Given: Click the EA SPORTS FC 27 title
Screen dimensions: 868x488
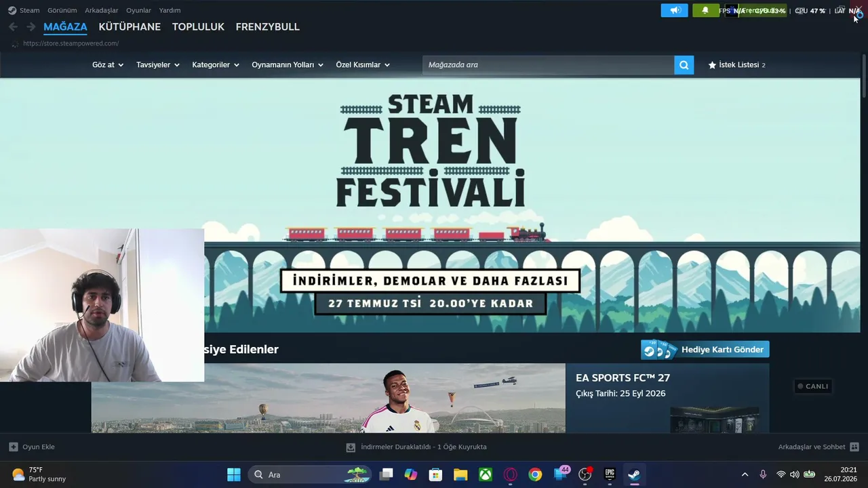Looking at the screenshot, I should coord(623,378).
